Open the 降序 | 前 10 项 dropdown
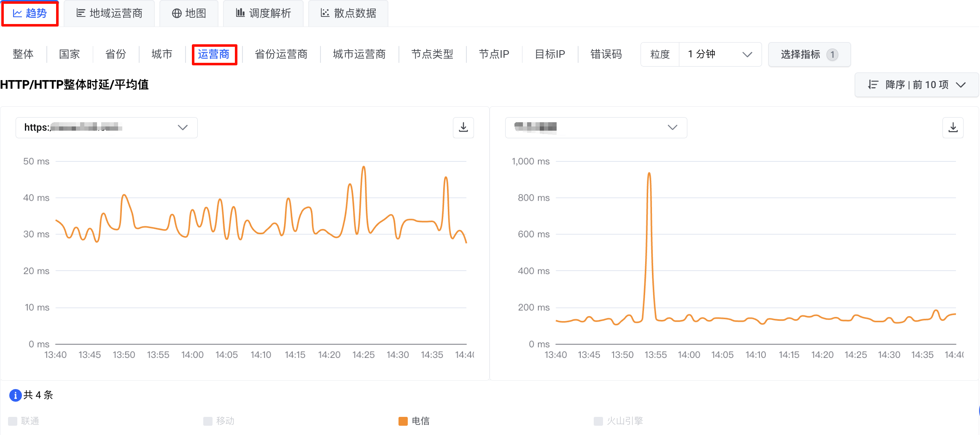This screenshot has height=435, width=980. (916, 85)
